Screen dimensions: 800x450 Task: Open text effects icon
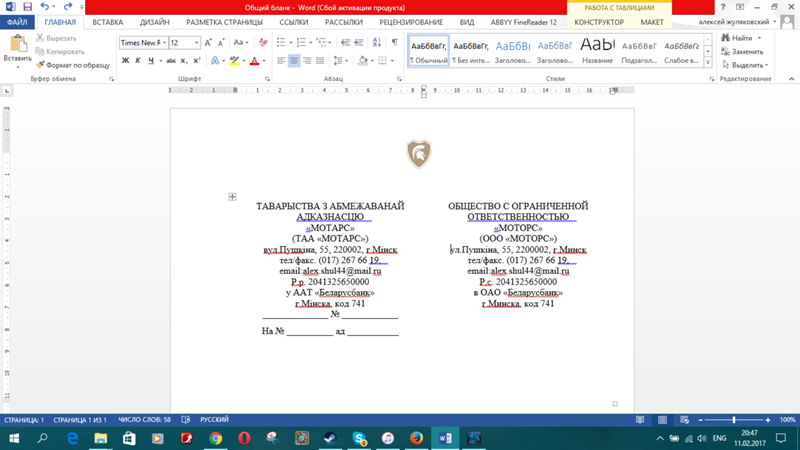click(215, 61)
